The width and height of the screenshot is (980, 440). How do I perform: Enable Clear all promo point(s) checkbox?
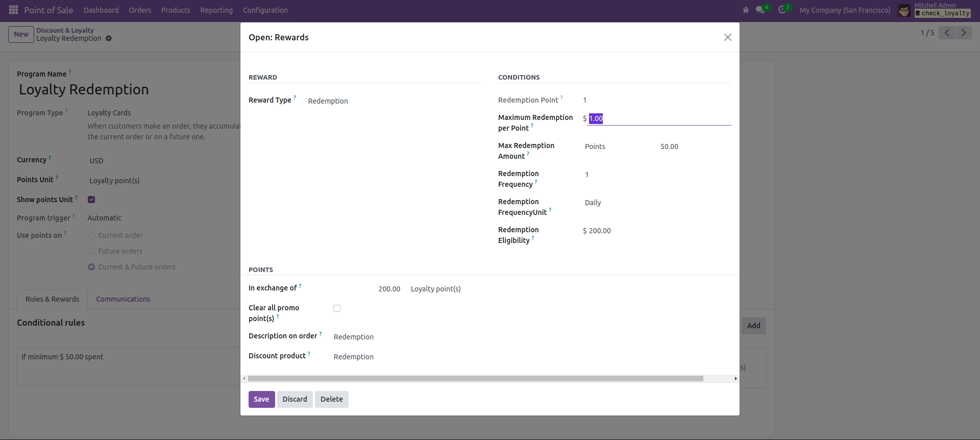pyautogui.click(x=337, y=308)
